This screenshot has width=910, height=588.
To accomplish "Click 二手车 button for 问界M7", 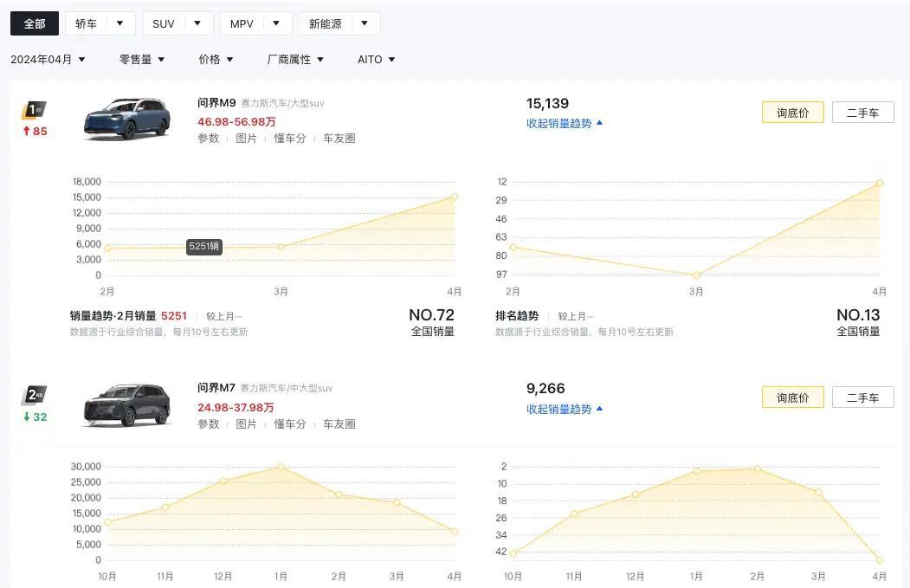I will pos(863,397).
